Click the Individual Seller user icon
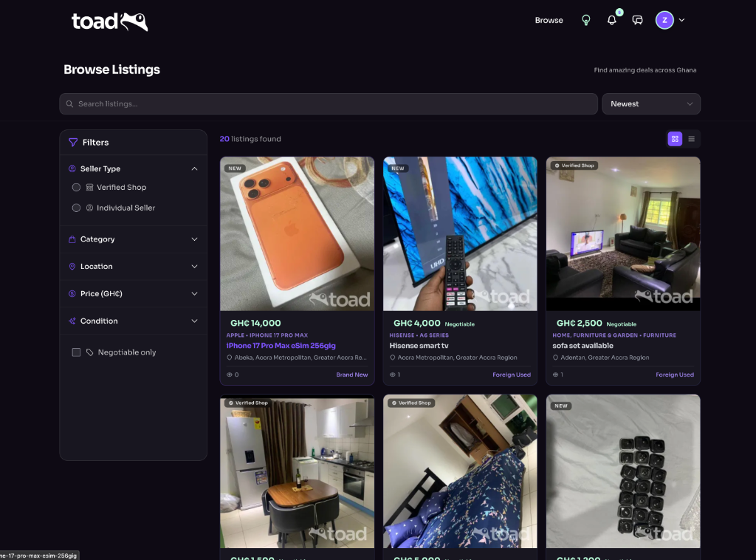The height and width of the screenshot is (560, 756). [89, 208]
